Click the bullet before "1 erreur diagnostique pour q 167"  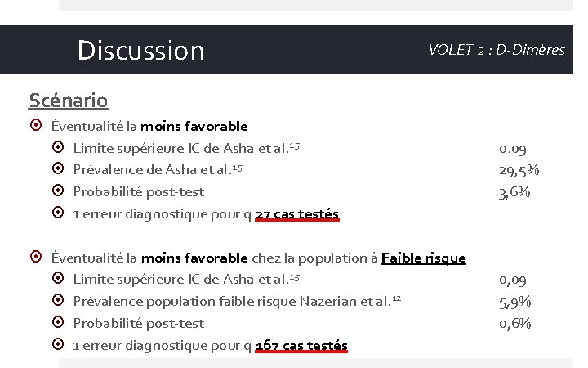tap(57, 344)
